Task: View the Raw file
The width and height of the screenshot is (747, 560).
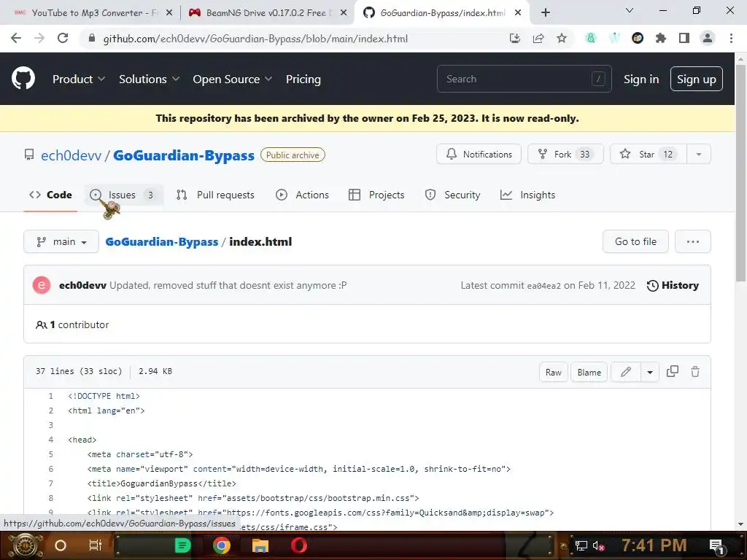Action: click(x=553, y=373)
